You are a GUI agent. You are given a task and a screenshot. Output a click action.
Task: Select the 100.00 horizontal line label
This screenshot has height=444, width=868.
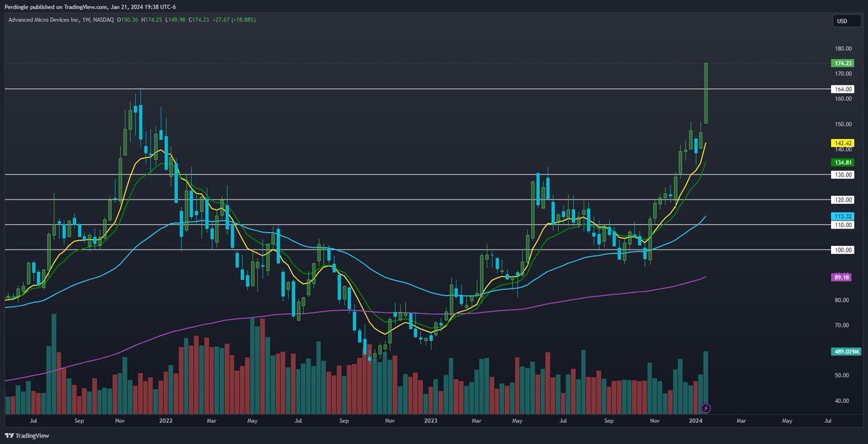click(x=843, y=249)
